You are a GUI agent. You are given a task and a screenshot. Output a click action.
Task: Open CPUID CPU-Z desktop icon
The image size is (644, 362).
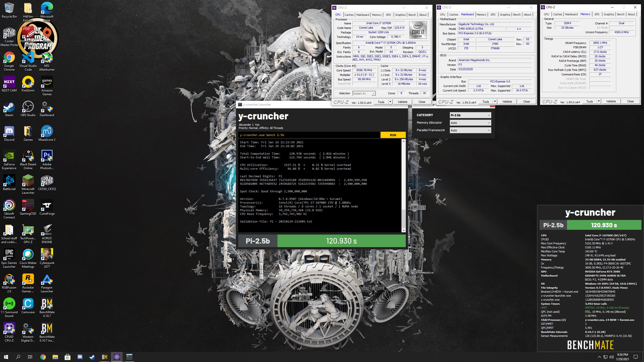(x=9, y=332)
